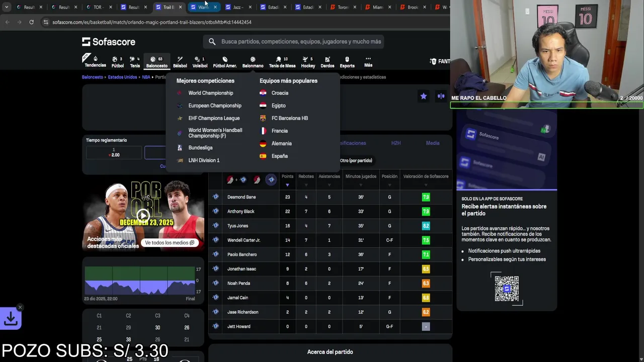Image resolution: width=644 pixels, height=362 pixels.
Task: Click the browser reload button
Action: tap(31, 22)
